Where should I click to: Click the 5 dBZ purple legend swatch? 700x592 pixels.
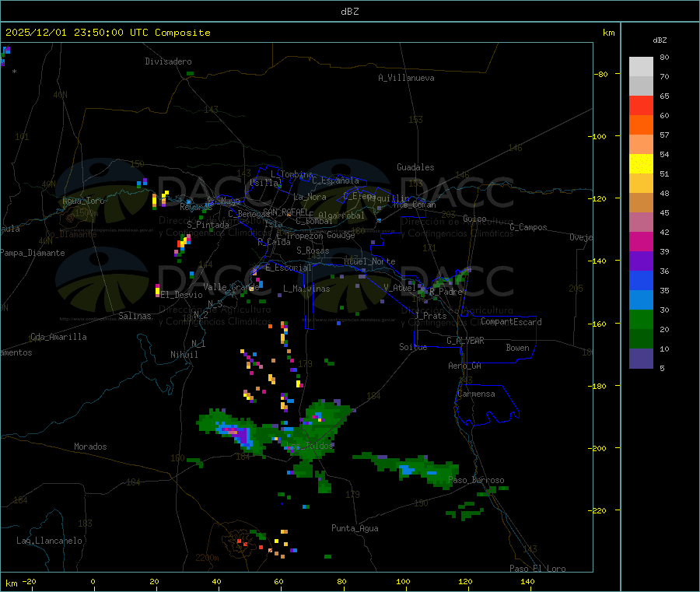(641, 358)
